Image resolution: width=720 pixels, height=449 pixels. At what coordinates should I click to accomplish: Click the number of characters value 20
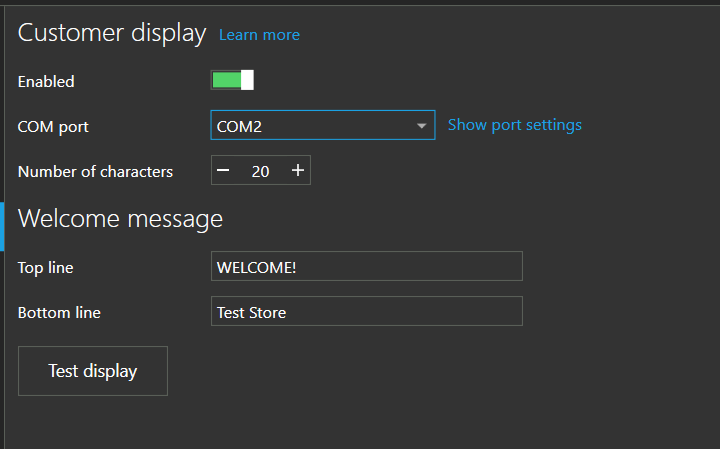click(260, 171)
